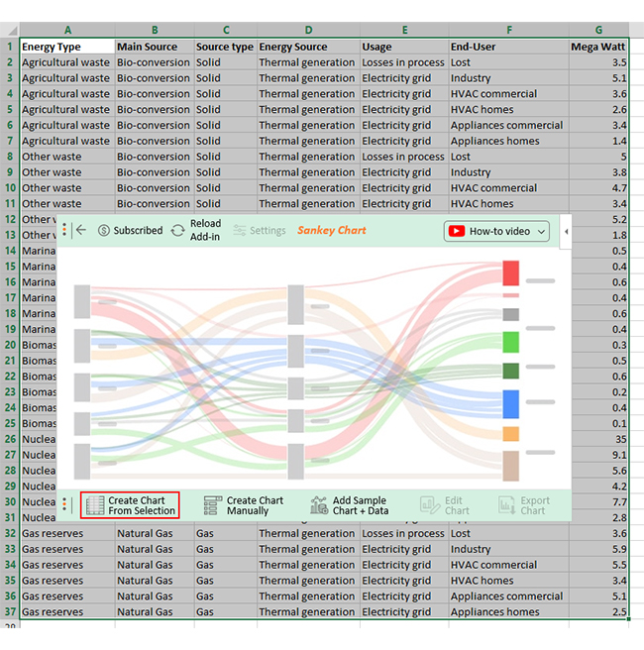The width and height of the screenshot is (644, 650).
Task: Select row 37 header
Action: tap(10, 611)
